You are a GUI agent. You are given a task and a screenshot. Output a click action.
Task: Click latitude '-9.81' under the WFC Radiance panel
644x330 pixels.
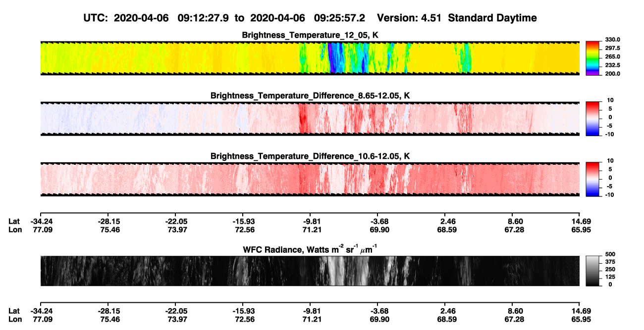310,311
